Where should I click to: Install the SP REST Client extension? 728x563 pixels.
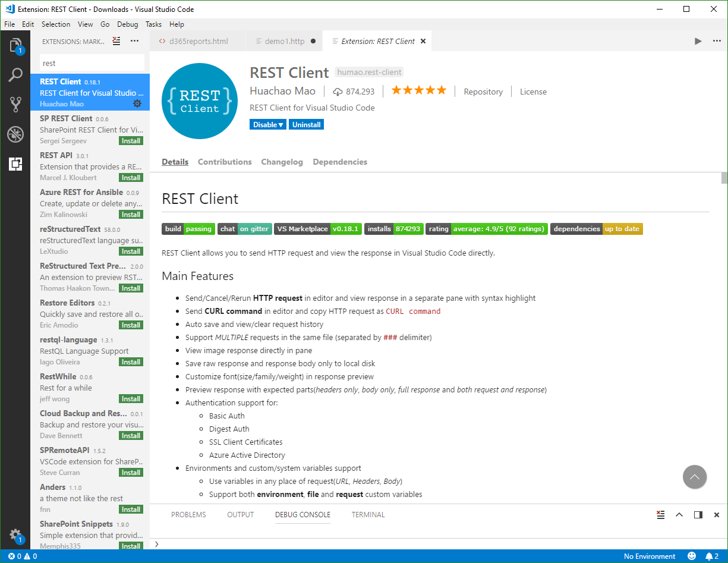(131, 141)
